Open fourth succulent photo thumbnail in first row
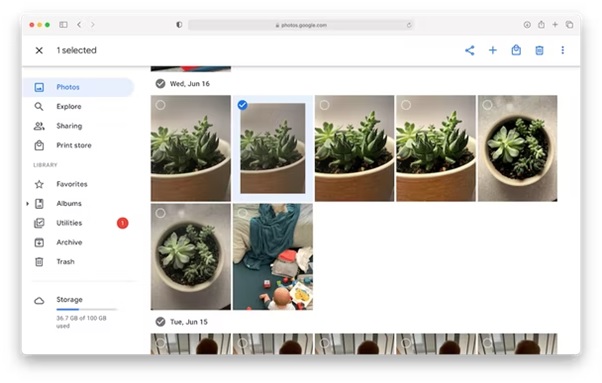Viewport: 602px width, 383px height. [x=436, y=148]
